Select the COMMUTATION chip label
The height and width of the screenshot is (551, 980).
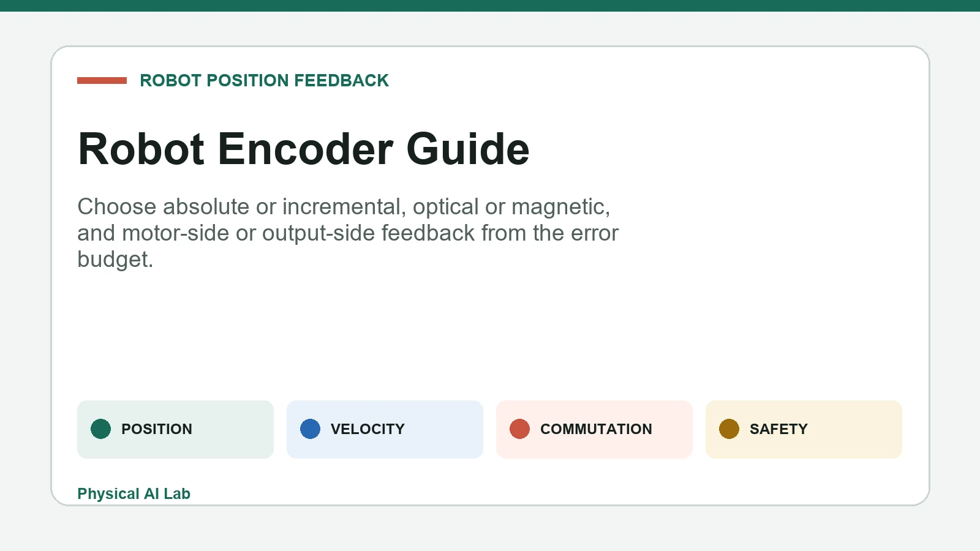pyautogui.click(x=596, y=429)
